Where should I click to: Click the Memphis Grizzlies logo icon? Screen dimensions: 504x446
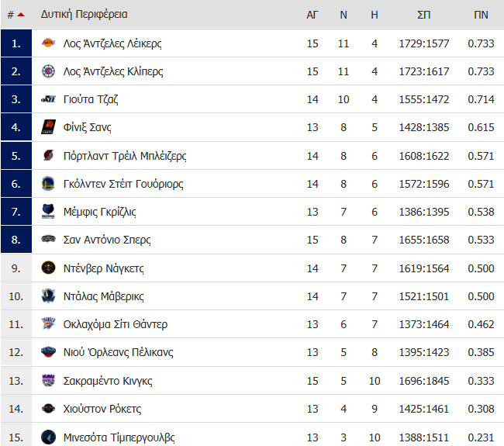(x=48, y=212)
